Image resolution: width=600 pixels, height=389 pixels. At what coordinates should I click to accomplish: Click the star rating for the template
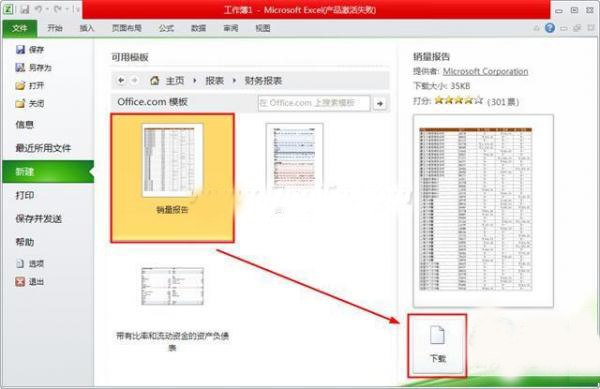point(458,101)
